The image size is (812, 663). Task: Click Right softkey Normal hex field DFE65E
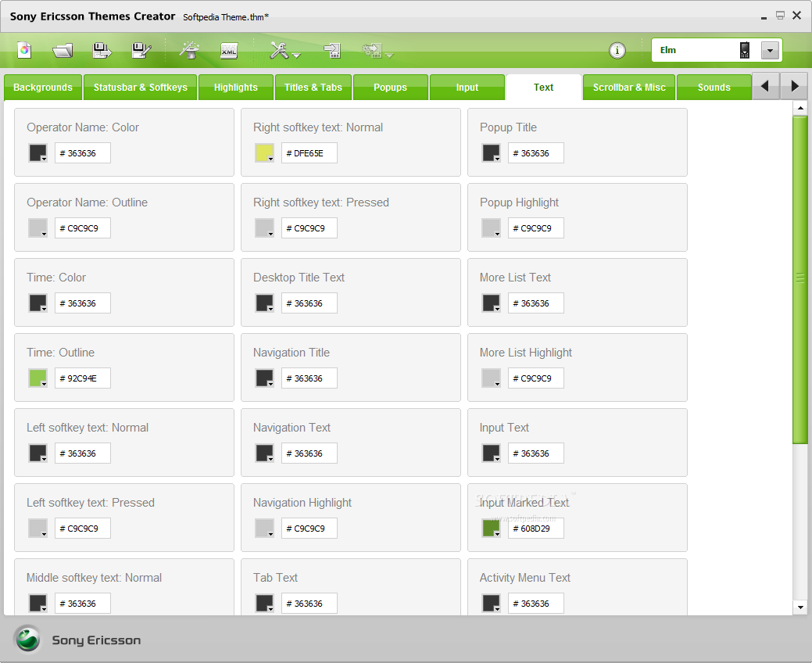tap(309, 153)
